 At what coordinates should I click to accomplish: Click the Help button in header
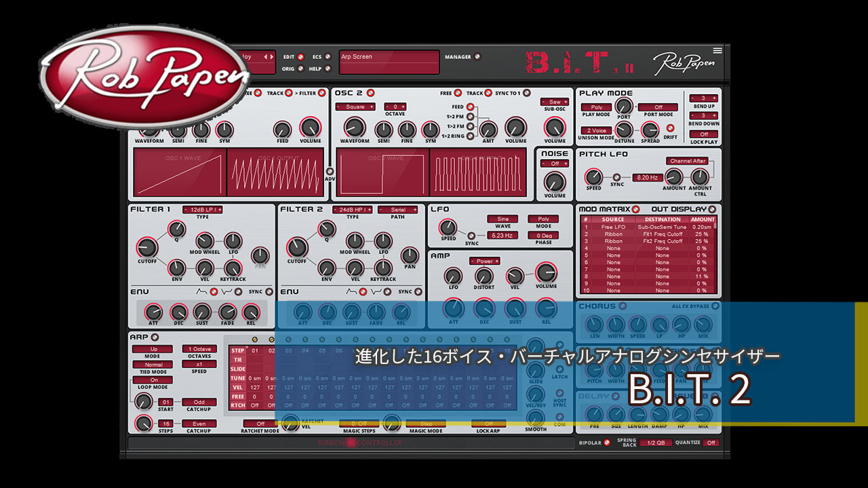pyautogui.click(x=328, y=68)
